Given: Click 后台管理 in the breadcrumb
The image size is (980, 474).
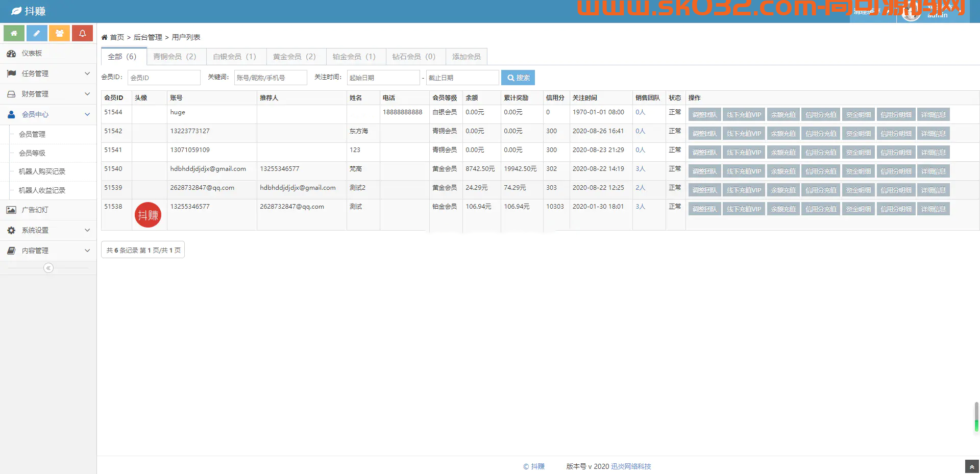Looking at the screenshot, I should pyautogui.click(x=148, y=37).
